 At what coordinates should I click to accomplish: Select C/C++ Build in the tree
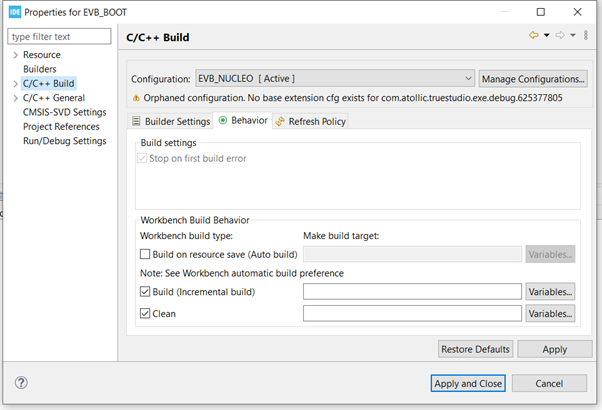click(48, 83)
